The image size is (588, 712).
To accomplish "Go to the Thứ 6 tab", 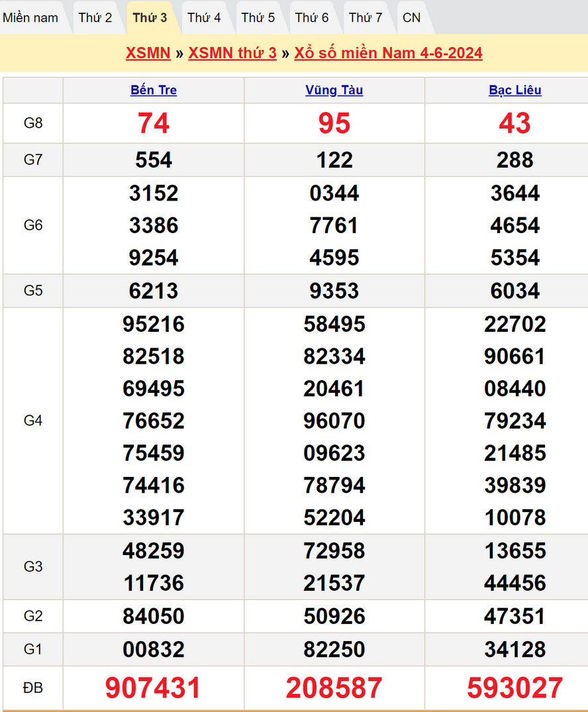I will 312,18.
